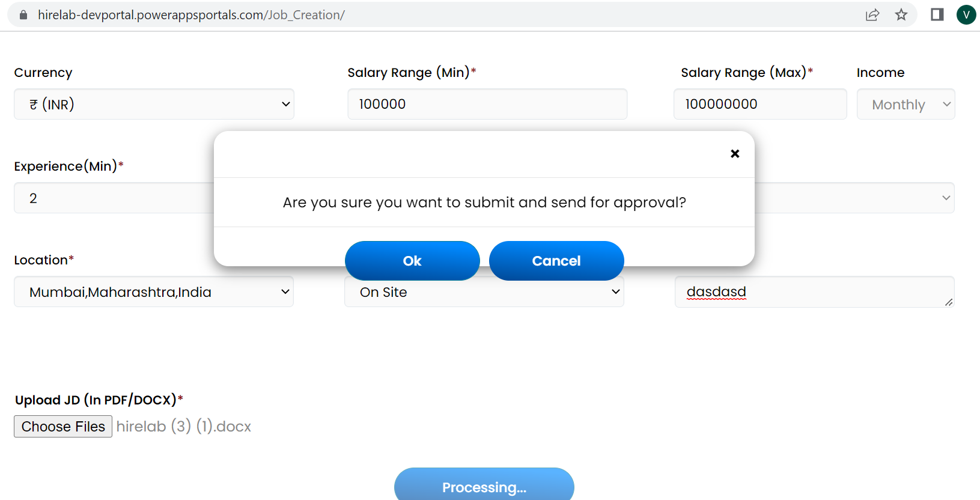This screenshot has width=980, height=500.
Task: Click the text area containing dasdasd
Action: tap(814, 292)
